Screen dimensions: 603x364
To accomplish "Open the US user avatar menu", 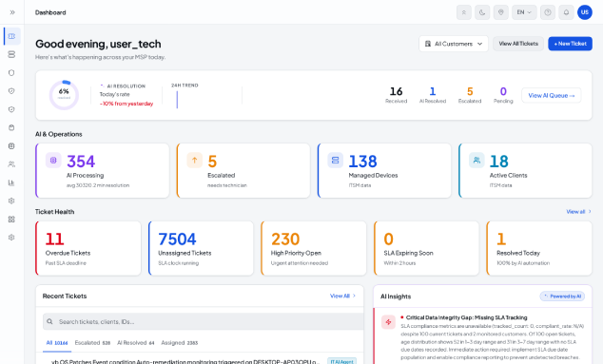I will (x=585, y=12).
